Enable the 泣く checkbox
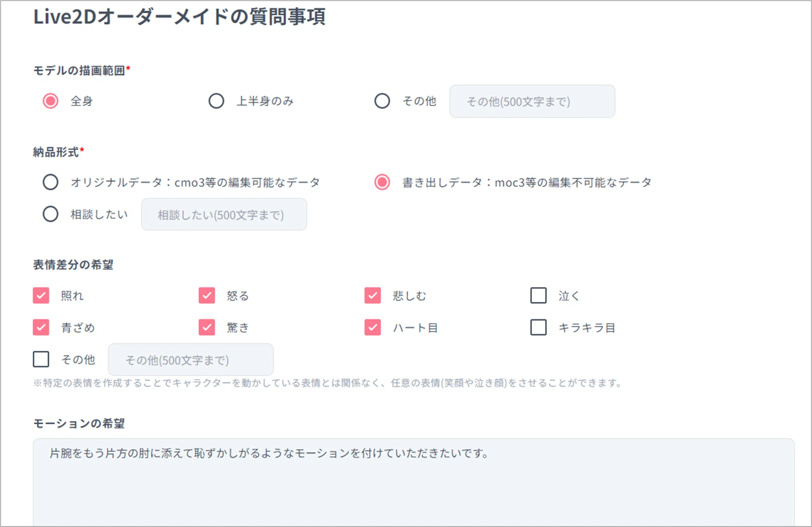This screenshot has height=527, width=812. click(539, 295)
